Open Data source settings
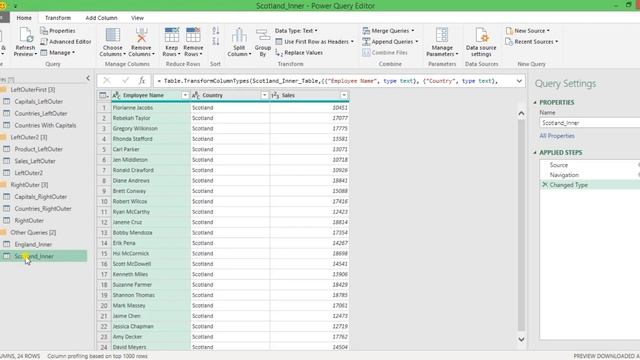Image resolution: width=640 pixels, height=360 pixels. [481, 42]
